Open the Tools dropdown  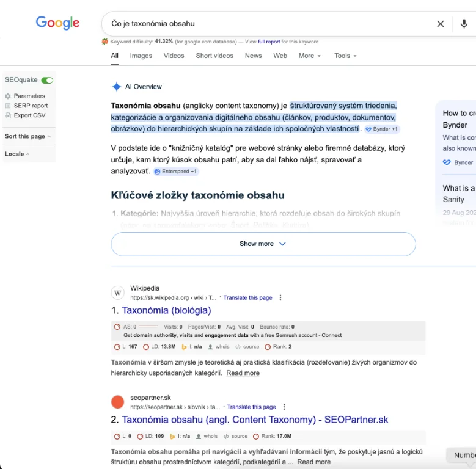(345, 56)
